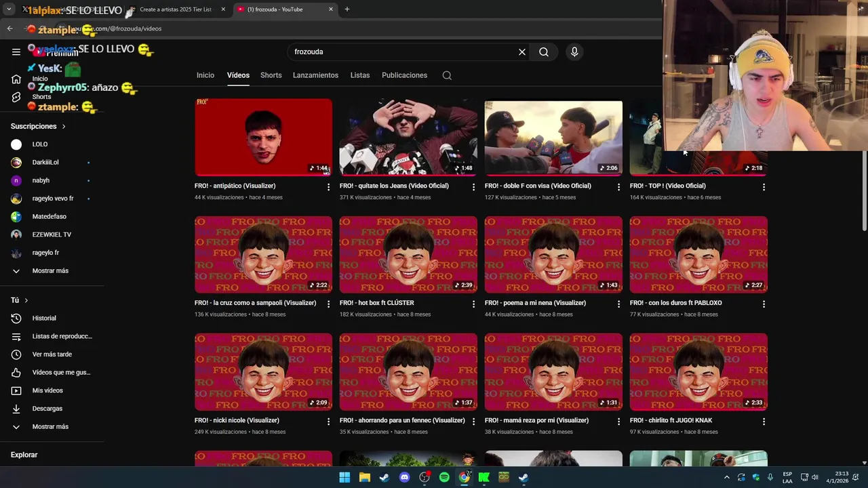Go back with browser back arrow
868x488 pixels.
point(9,28)
